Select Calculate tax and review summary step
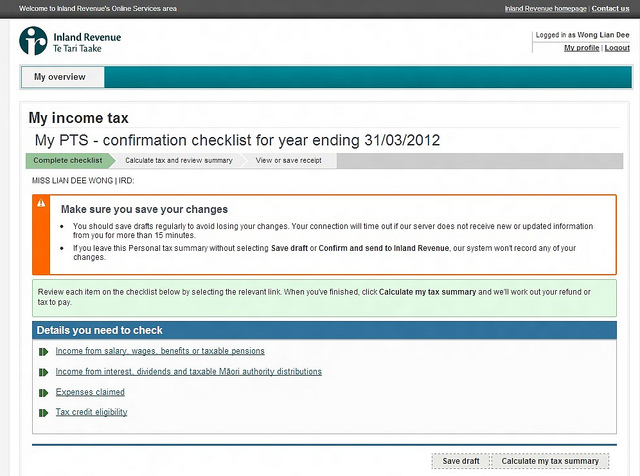This screenshot has height=476, width=640. (x=178, y=160)
